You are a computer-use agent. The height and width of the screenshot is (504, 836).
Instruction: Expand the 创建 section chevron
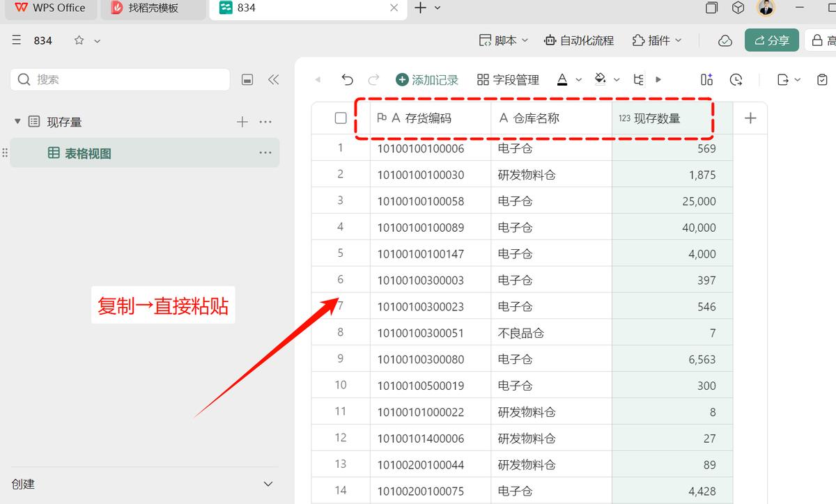(268, 484)
